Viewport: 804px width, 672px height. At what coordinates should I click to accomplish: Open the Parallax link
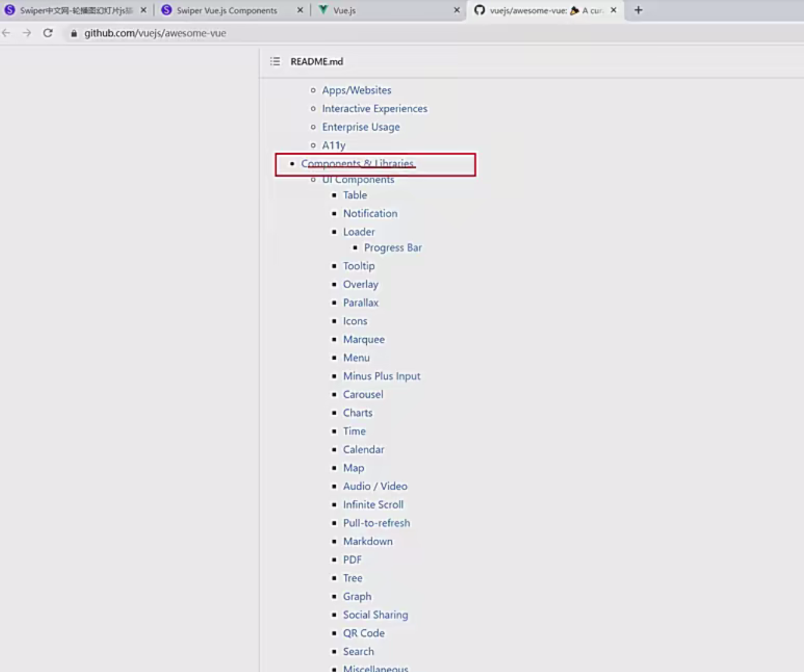pos(361,302)
